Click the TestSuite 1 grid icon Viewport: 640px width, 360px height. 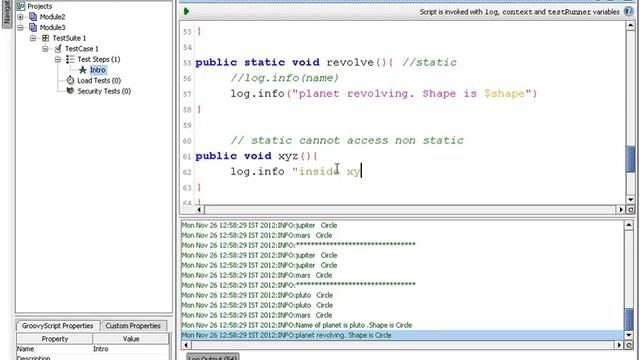46,38
